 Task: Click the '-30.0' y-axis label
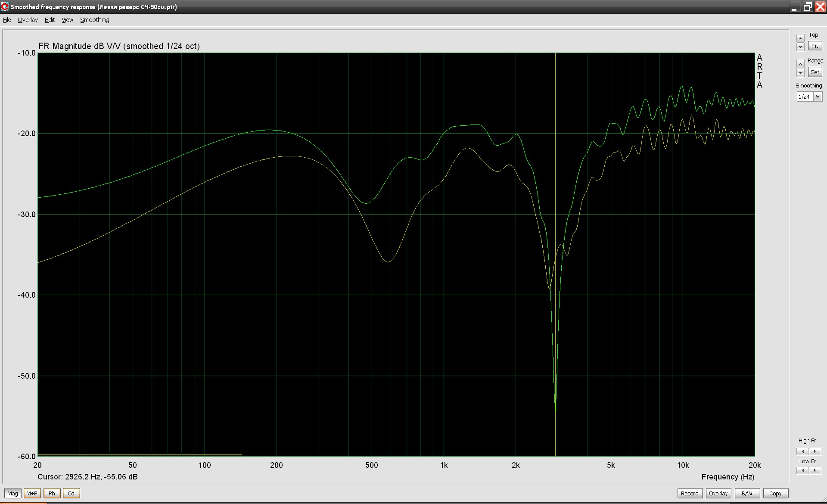(x=27, y=215)
